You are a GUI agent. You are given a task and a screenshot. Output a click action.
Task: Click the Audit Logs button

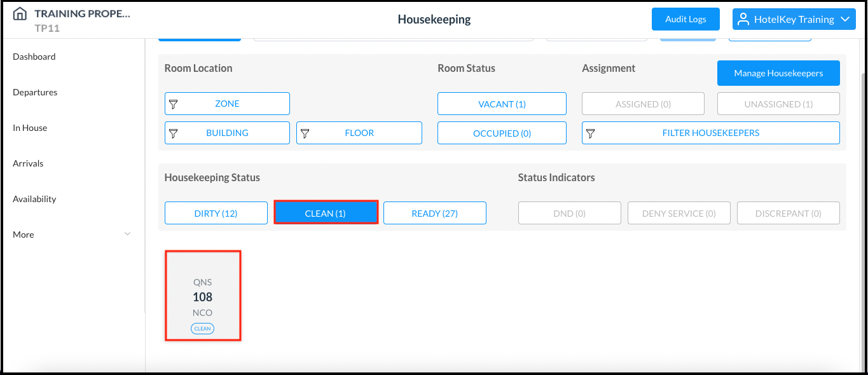[x=685, y=19]
